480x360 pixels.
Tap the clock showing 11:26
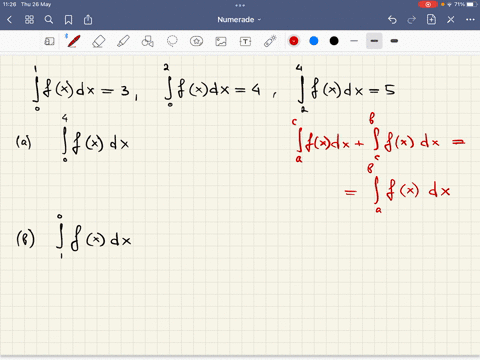(x=9, y=4)
